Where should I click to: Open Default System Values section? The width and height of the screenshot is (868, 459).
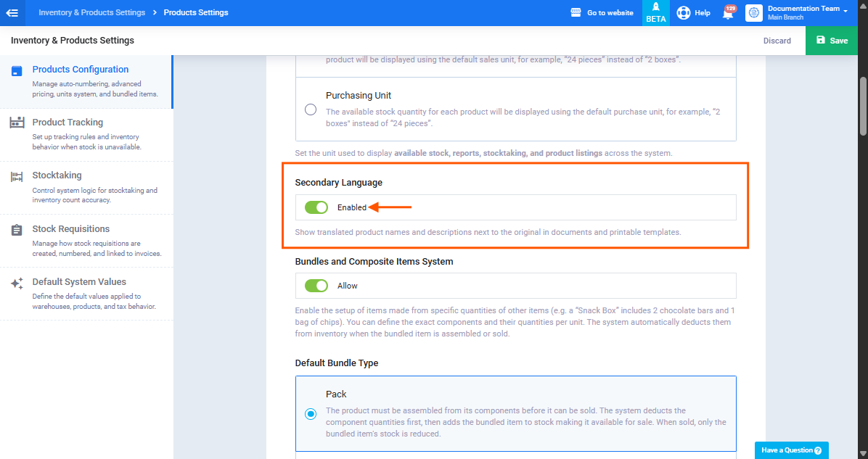point(86,294)
